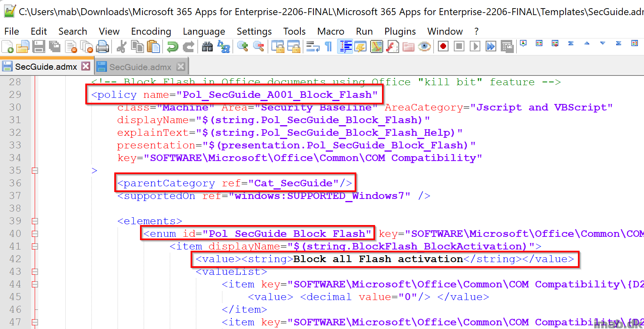Screen dimensions: 644x329
Task: Click Run macro multiple times icon
Action: tap(491, 46)
